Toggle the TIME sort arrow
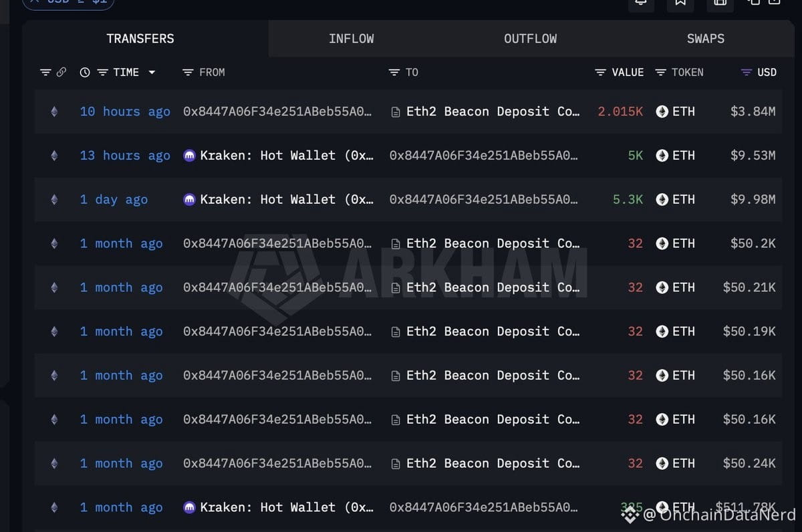The height and width of the screenshot is (532, 802). point(152,72)
